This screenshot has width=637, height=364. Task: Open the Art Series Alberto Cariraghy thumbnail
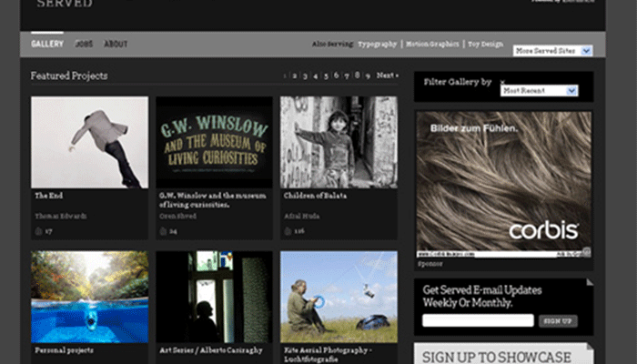pos(214,297)
